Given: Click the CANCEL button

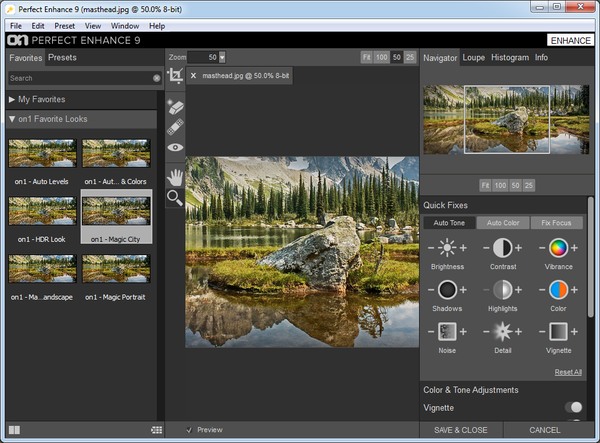Looking at the screenshot, I should (545, 430).
